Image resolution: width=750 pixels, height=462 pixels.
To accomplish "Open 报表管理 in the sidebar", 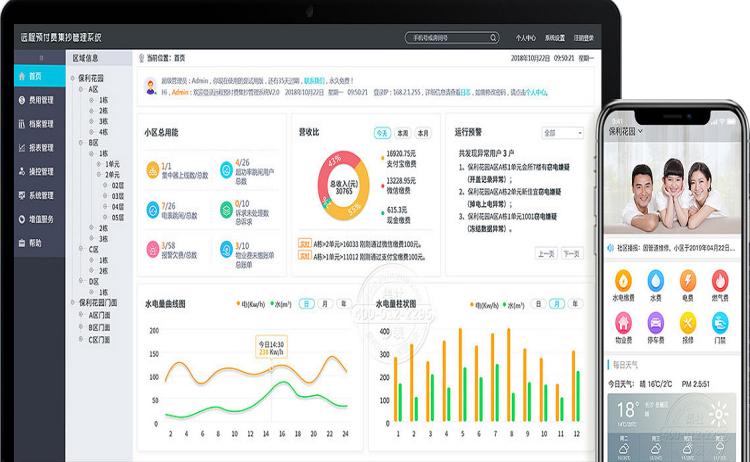I will (39, 148).
